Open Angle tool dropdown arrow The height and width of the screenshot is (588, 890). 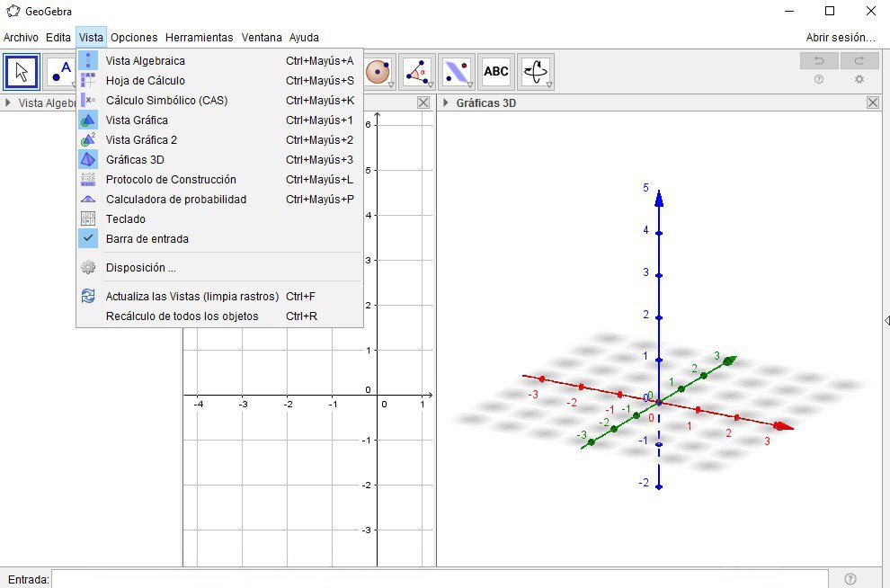[x=431, y=85]
